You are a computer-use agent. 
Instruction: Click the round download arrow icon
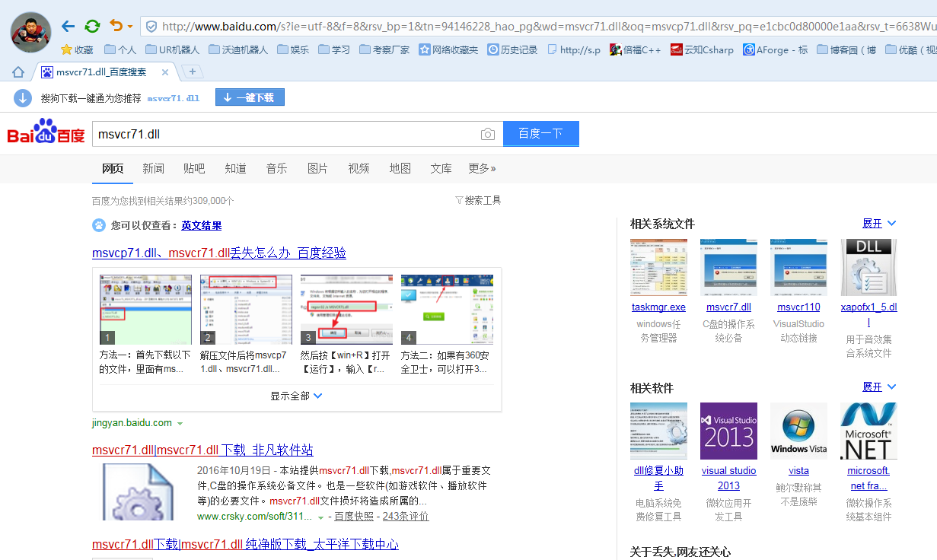tap(23, 97)
